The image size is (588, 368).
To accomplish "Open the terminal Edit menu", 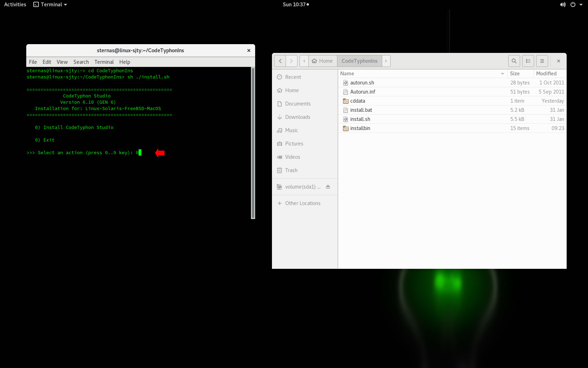I will coord(47,62).
